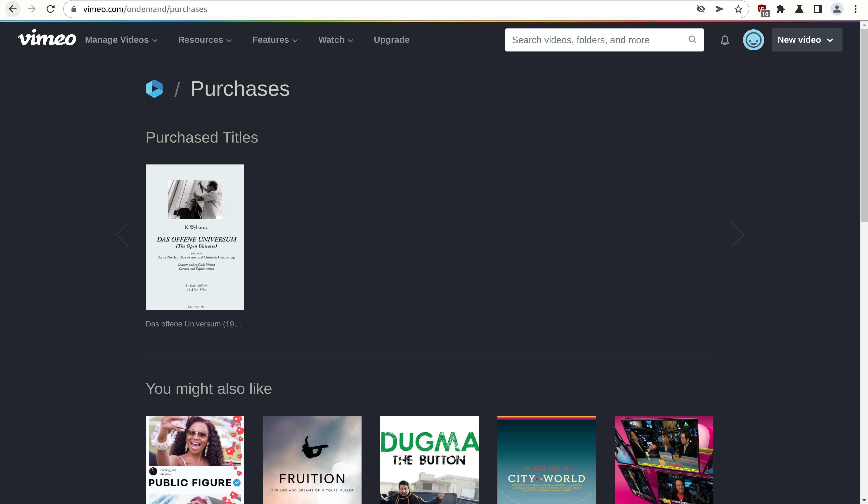This screenshot has height=504, width=868.
Task: Open the browser extensions puzzle icon
Action: point(780,9)
